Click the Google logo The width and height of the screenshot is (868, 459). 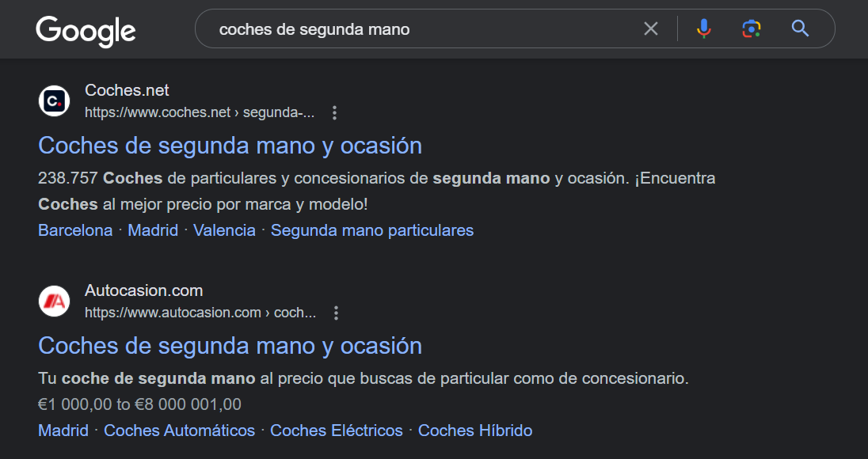pyautogui.click(x=86, y=30)
